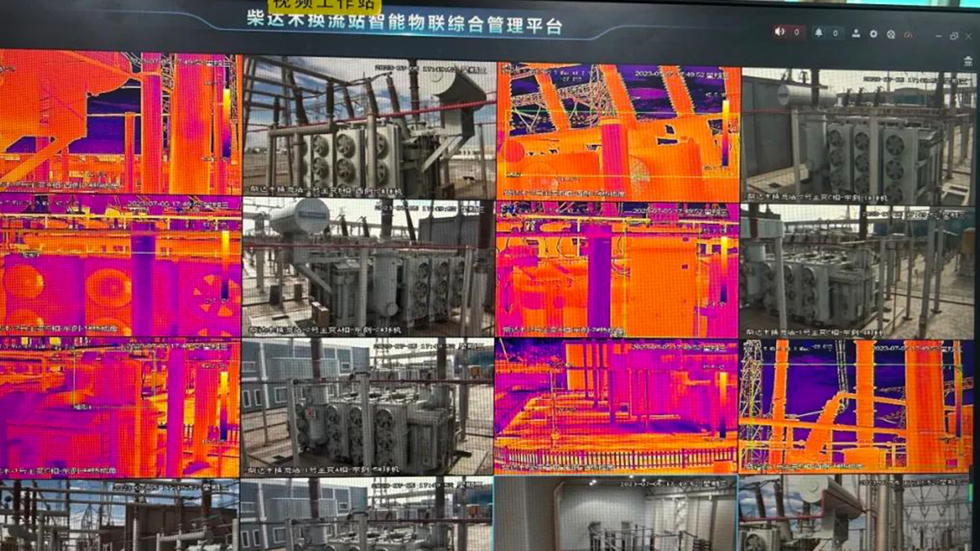Select the highlighted thermal feed with orange columns

click(x=855, y=407)
